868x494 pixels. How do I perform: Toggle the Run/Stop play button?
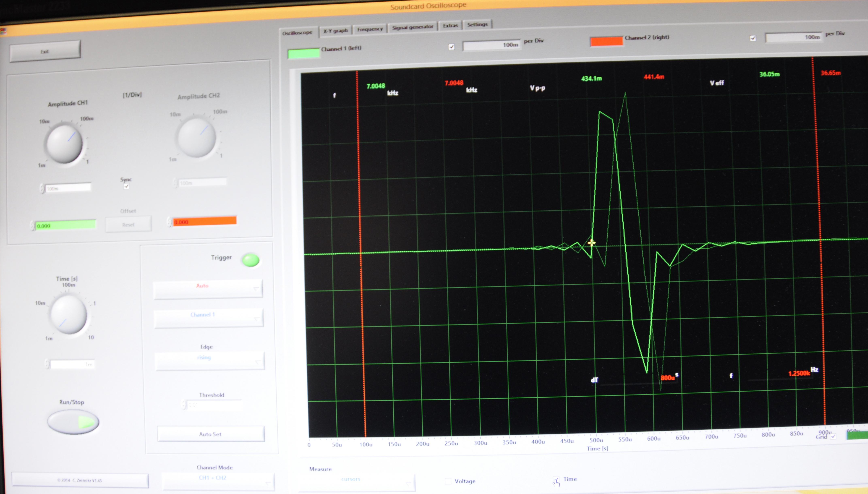73,422
